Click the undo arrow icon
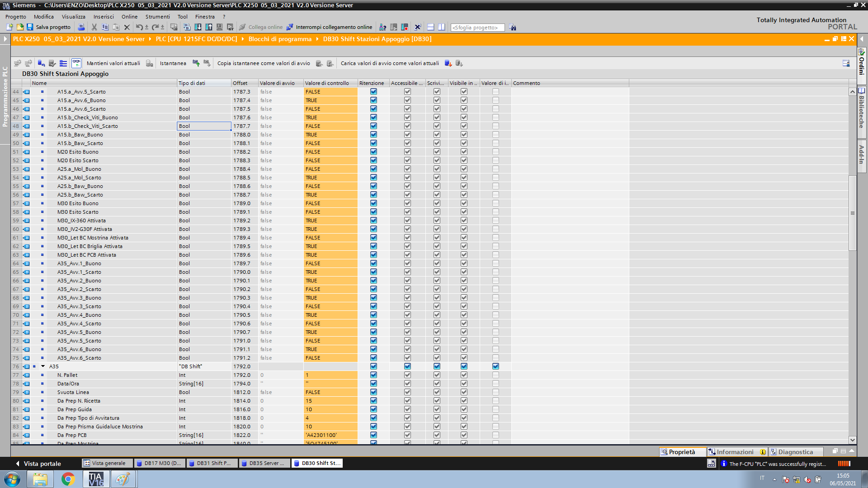The width and height of the screenshot is (868, 488). [x=139, y=27]
